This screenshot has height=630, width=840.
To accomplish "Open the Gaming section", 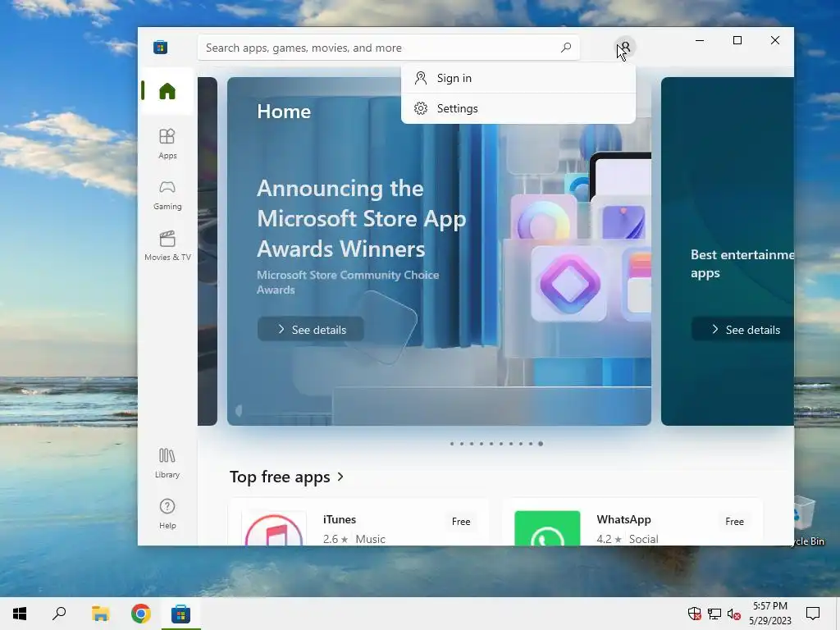I will click(x=167, y=194).
